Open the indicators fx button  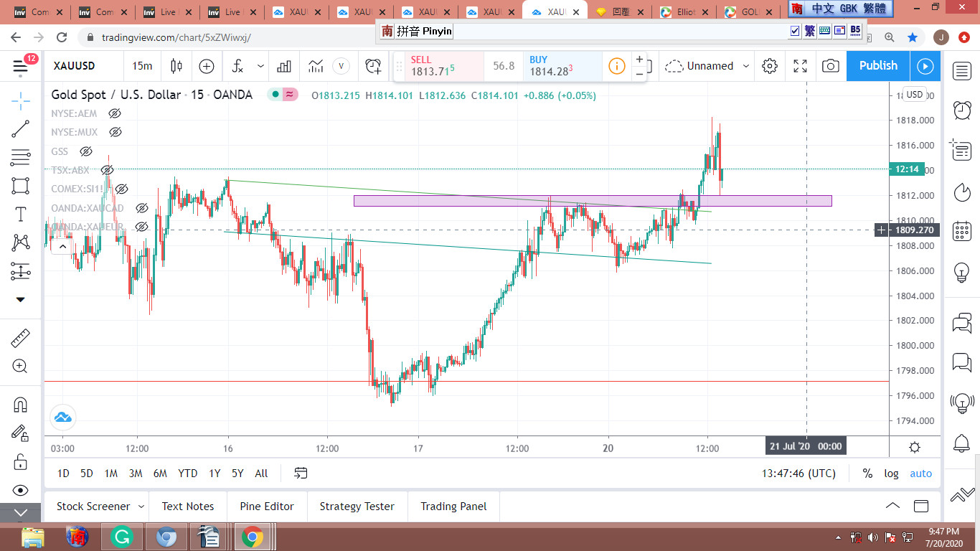(237, 66)
